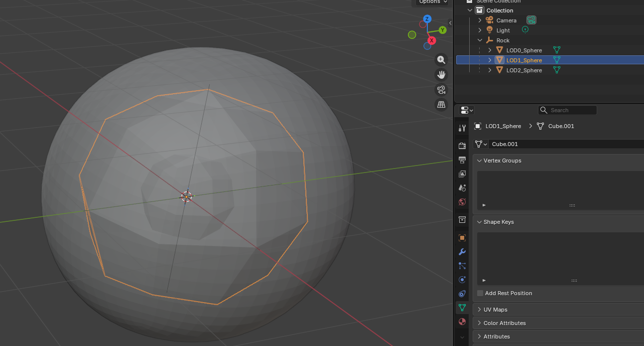Enable Add Rest Position checkbox
Image resolution: width=644 pixels, height=346 pixels.
480,293
